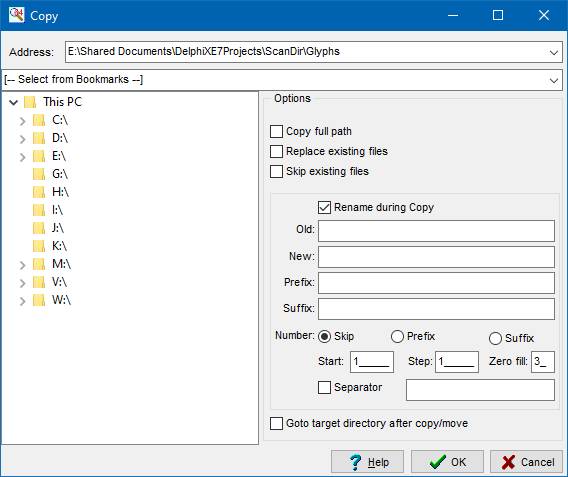Open the Select from Bookmarks dropdown

[x=554, y=80]
